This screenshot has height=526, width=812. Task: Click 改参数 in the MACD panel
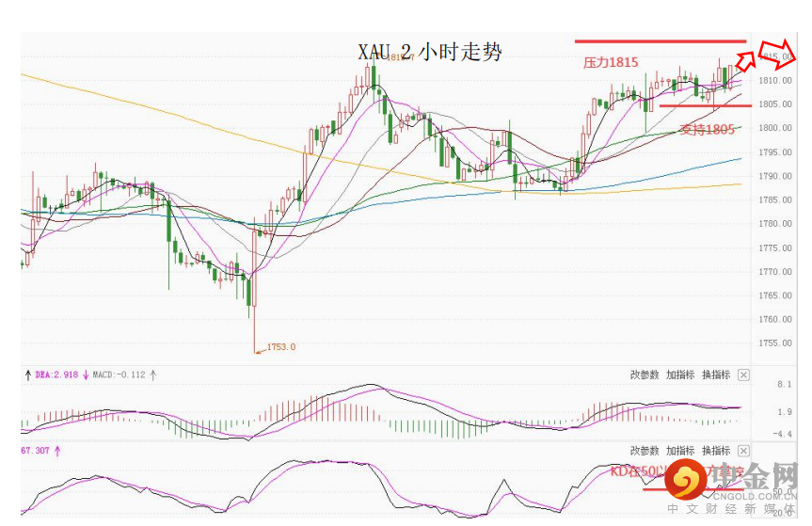(645, 375)
